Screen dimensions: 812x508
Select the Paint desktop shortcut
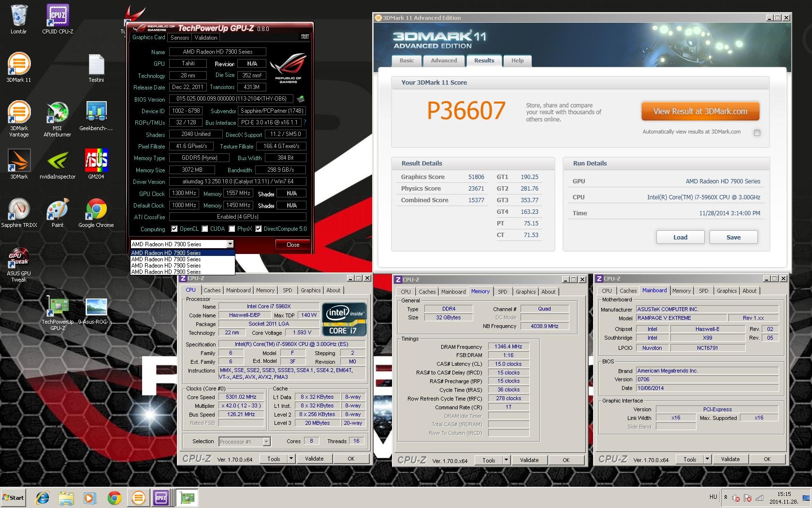58,212
